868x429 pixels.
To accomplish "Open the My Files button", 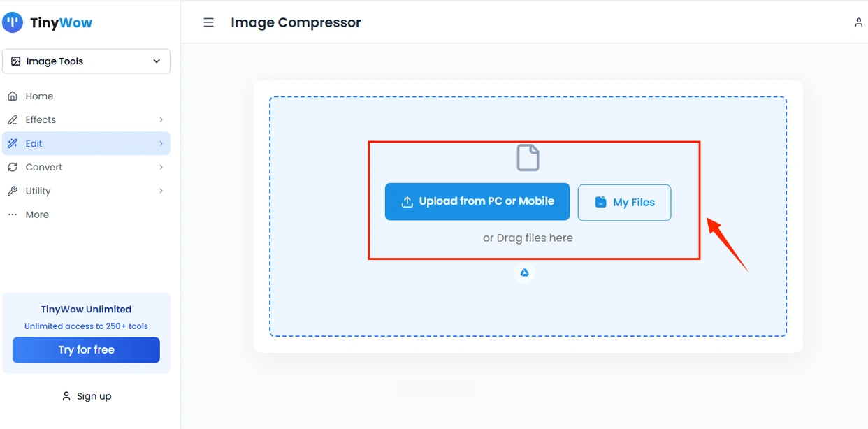I will coord(624,203).
